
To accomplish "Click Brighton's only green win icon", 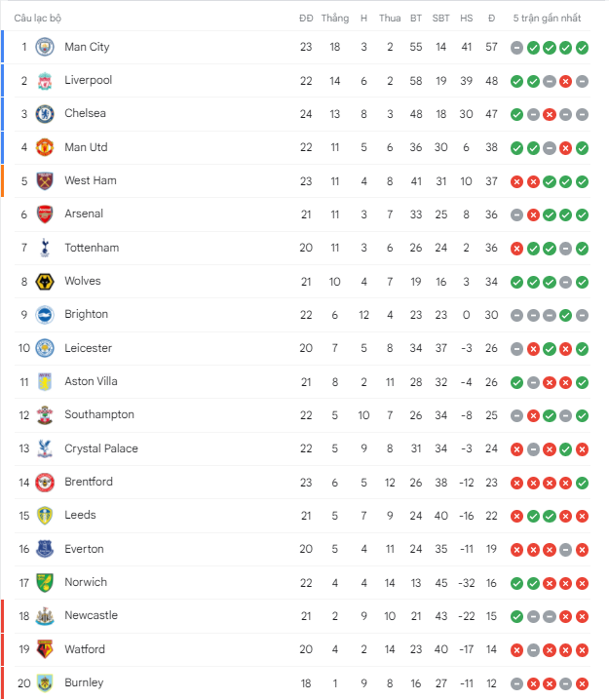I will tap(566, 316).
